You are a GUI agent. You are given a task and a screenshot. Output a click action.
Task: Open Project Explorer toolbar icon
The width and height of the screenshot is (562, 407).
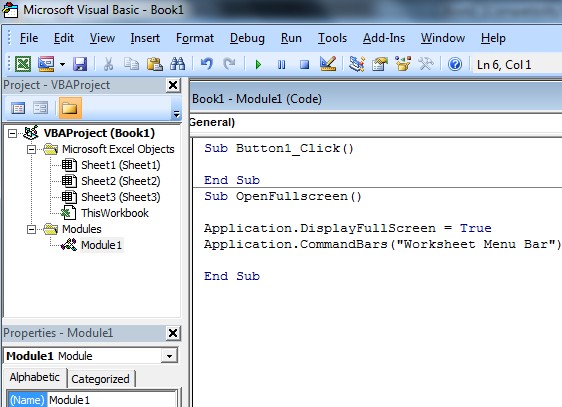(x=357, y=64)
